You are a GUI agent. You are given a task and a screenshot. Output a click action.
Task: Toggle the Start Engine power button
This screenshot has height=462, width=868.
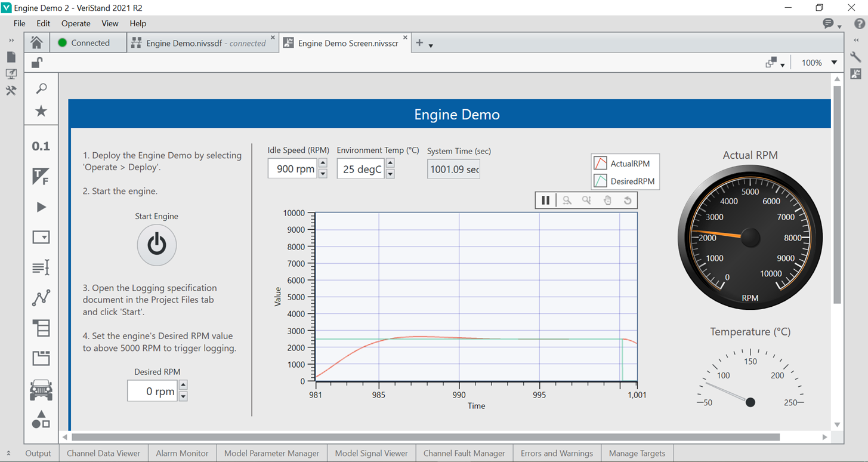click(157, 245)
